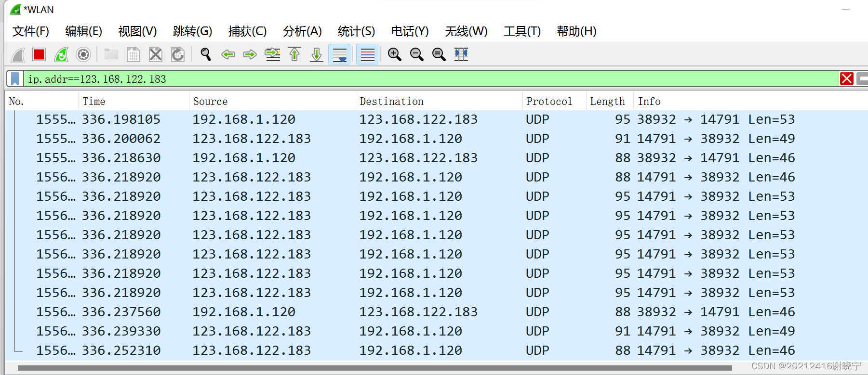Jump to the first packet with the up arrow
Screen dimensions: 868x375
294,54
